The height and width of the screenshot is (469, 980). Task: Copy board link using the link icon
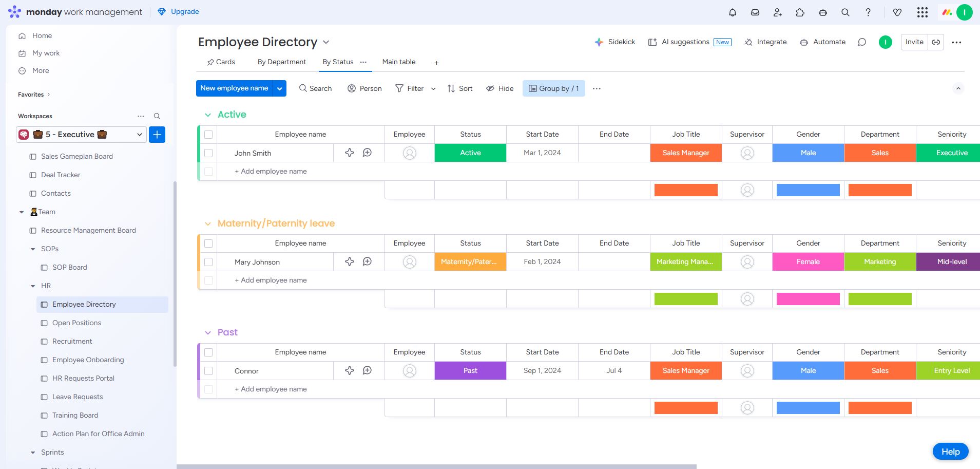tap(936, 42)
